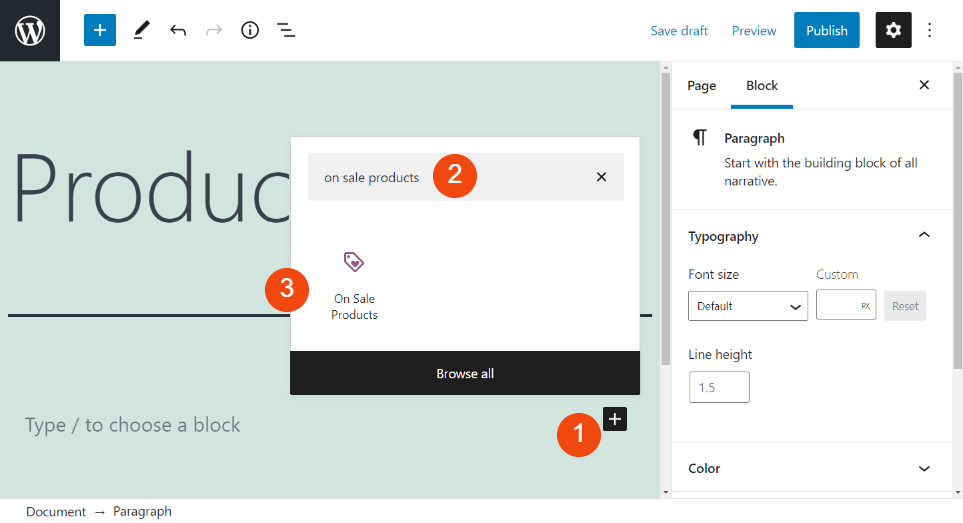963x523 pixels.
Task: Toggle the block inserter plus button
Action: click(x=100, y=30)
